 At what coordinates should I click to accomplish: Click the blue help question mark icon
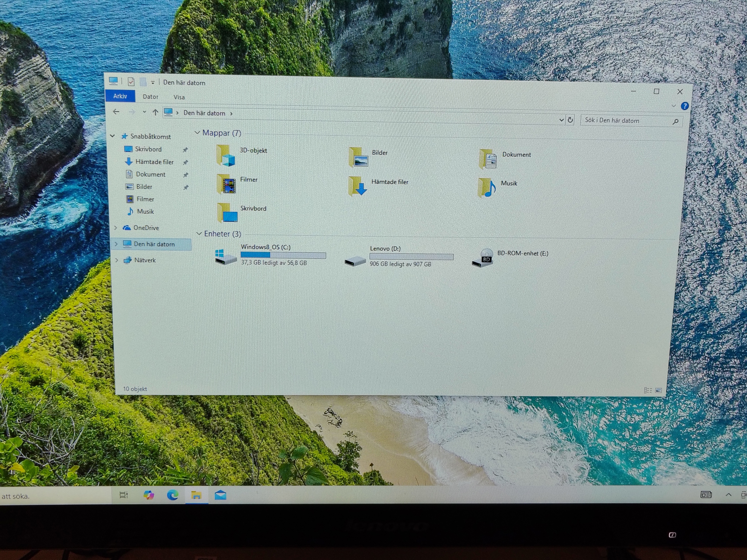click(684, 106)
